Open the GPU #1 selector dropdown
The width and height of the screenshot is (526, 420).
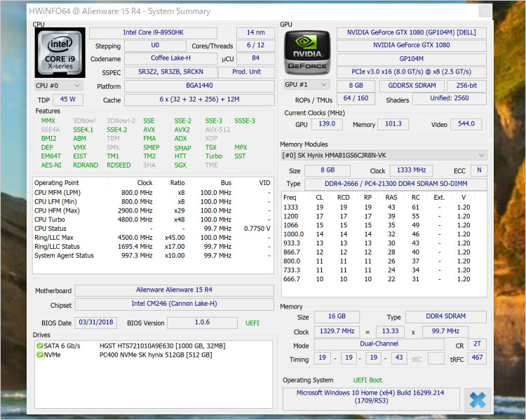(x=306, y=85)
